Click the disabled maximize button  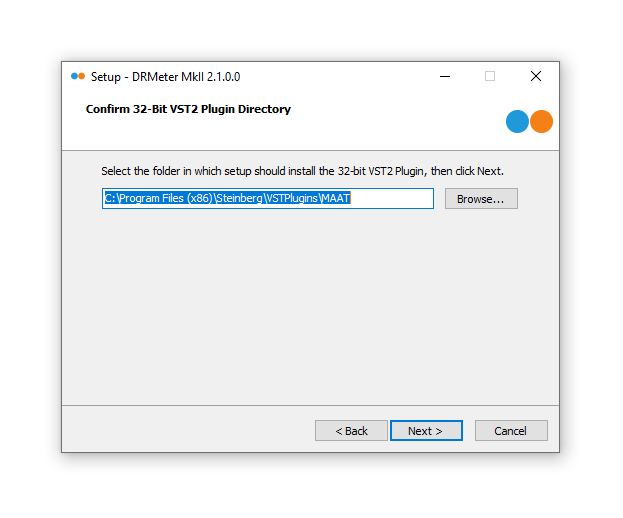(490, 76)
